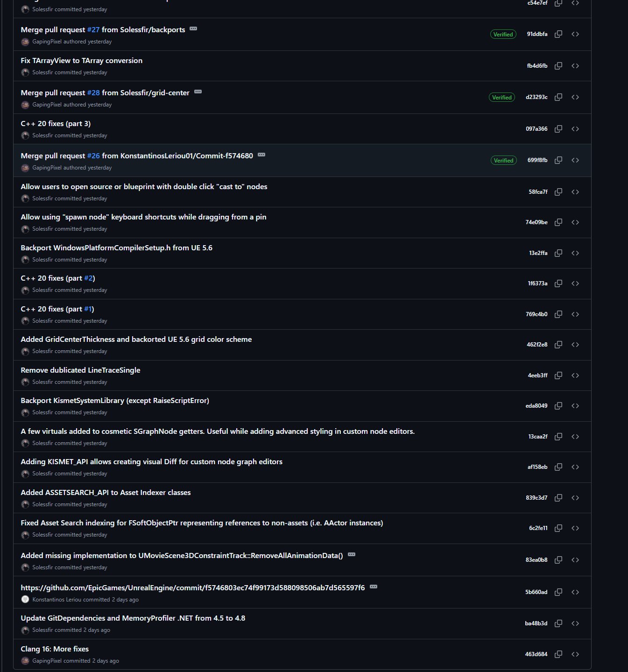Browse repository at commit 462f2e8
The image size is (628, 672).
(575, 345)
